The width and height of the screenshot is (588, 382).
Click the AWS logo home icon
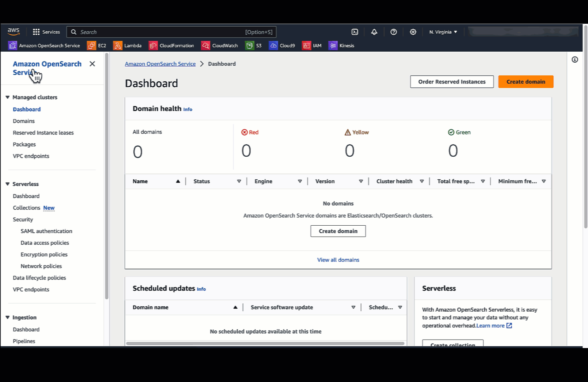point(13,31)
